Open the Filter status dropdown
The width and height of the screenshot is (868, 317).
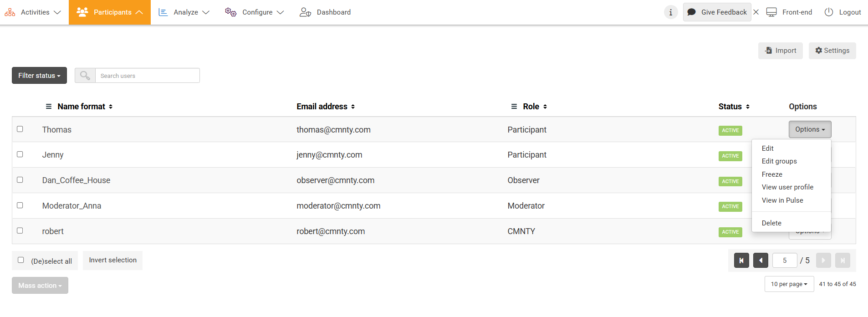pyautogui.click(x=39, y=76)
